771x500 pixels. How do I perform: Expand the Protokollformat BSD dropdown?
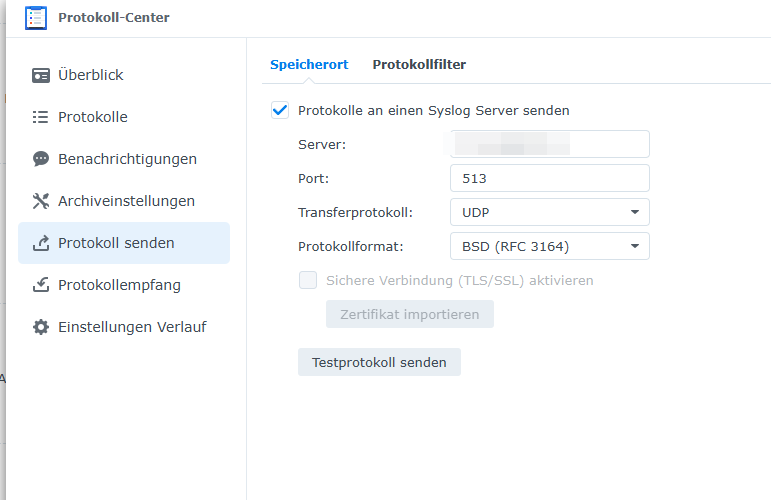click(549, 246)
